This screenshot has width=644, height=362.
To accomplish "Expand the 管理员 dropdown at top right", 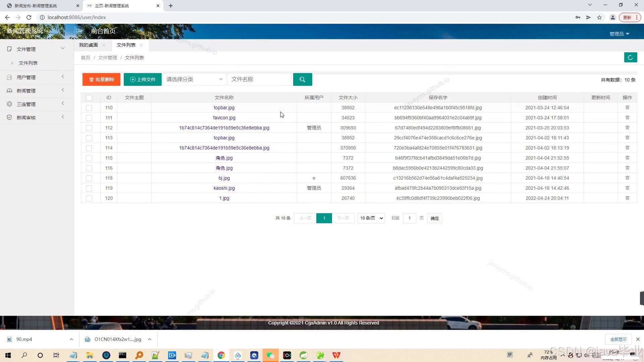I will point(619,34).
